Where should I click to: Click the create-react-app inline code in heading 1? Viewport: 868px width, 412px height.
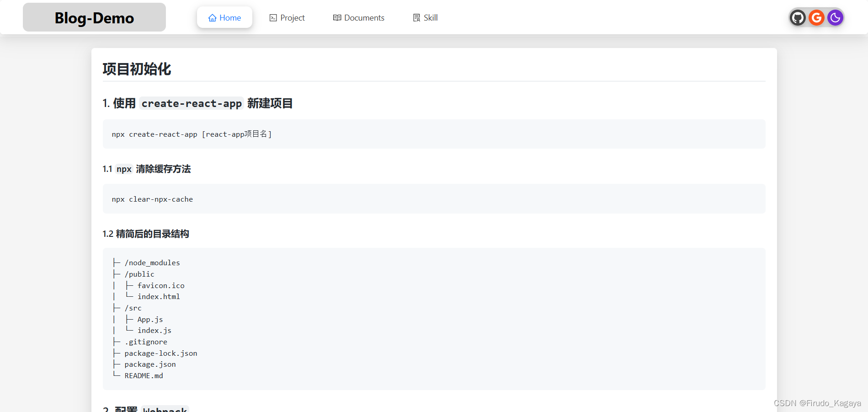(191, 103)
